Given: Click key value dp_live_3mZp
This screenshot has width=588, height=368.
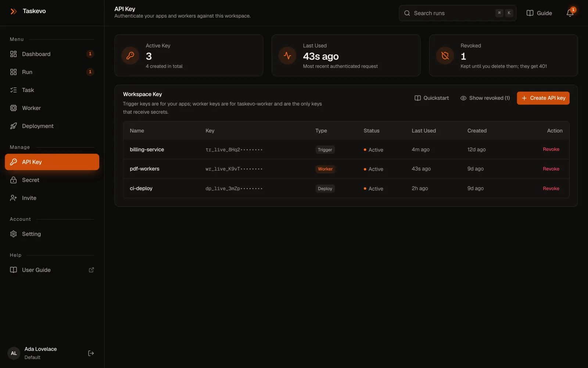Looking at the screenshot, I should 234,188.
